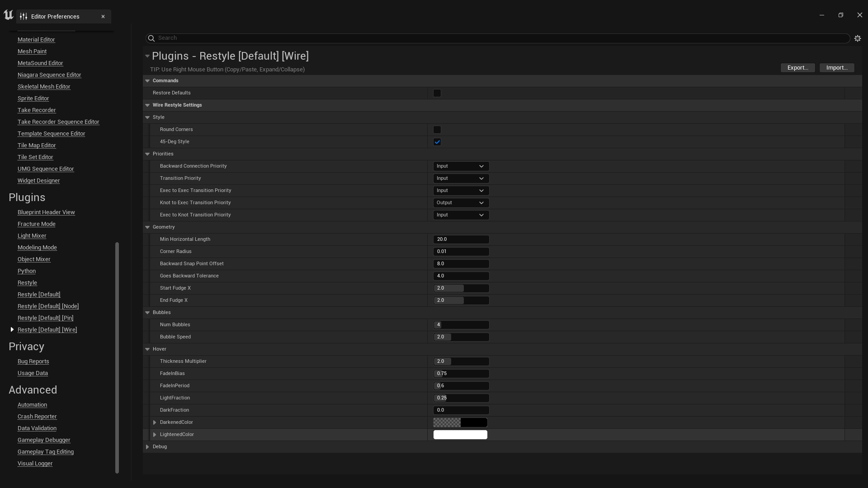Expand the Debug section
Screen dimensions: 868x488
click(147, 446)
